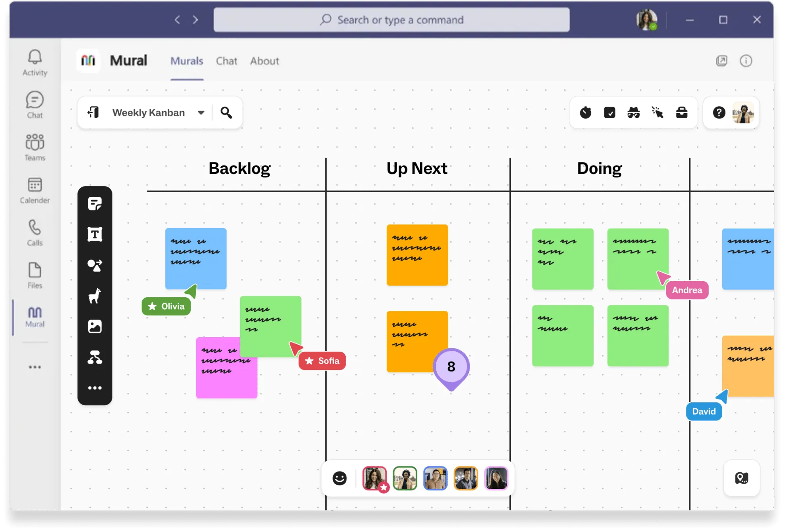This screenshot has width=791, height=532.
Task: Enable private mode with the incognito icon
Action: pyautogui.click(x=634, y=112)
